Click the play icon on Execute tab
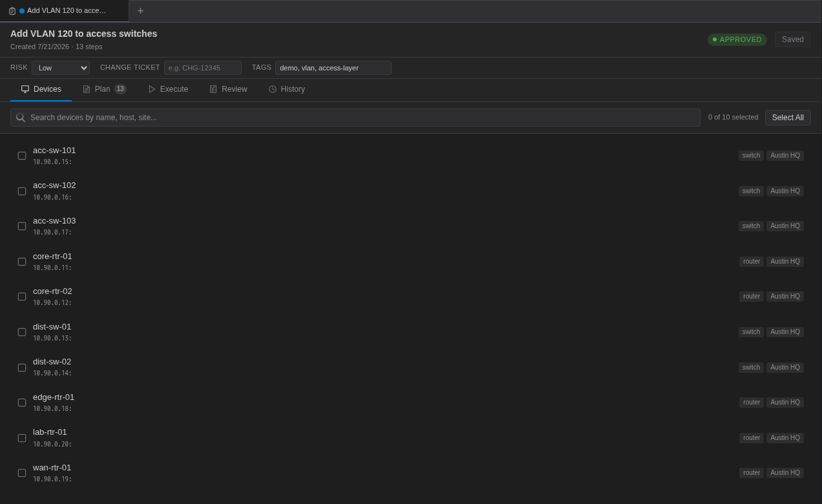The height and width of the screenshot is (504, 822). point(152,89)
